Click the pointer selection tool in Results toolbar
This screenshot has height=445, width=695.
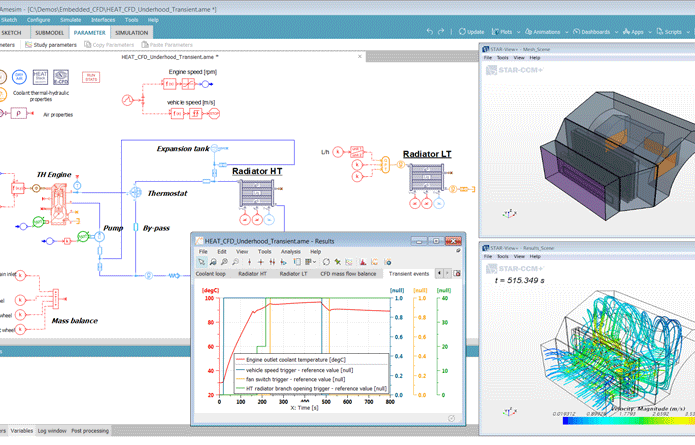point(202,262)
